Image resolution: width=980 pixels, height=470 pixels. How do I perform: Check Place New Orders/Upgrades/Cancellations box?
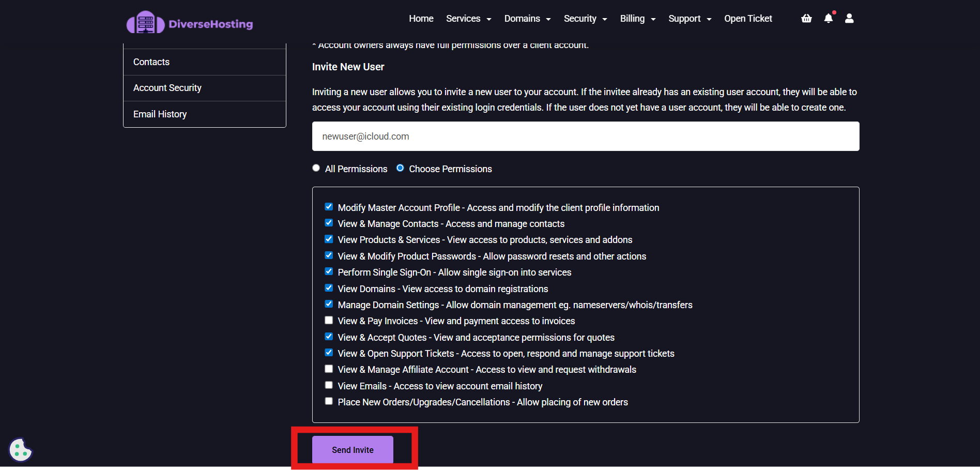coord(329,401)
